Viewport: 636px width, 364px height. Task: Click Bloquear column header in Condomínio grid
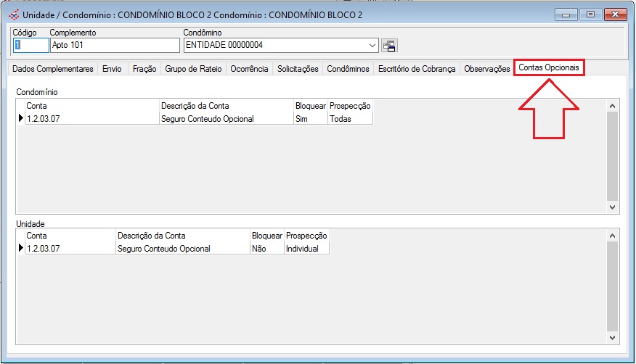[310, 106]
